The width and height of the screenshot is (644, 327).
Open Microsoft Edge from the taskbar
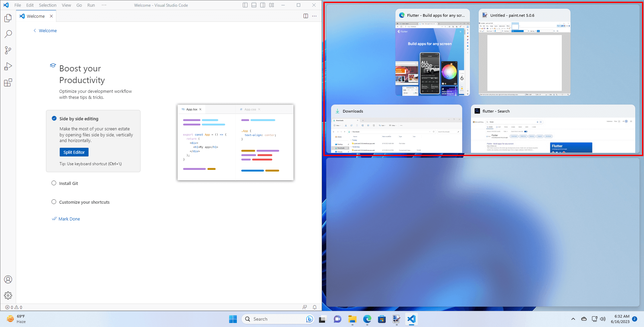point(367,319)
